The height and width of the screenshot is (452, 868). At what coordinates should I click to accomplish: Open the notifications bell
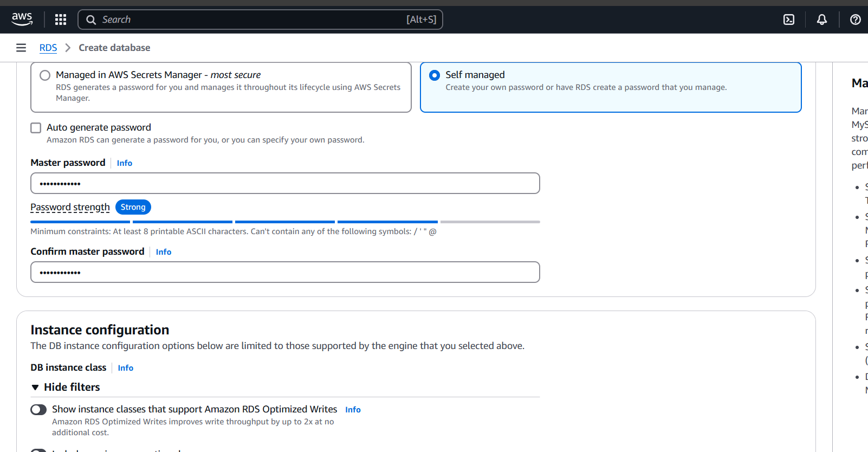(x=822, y=20)
